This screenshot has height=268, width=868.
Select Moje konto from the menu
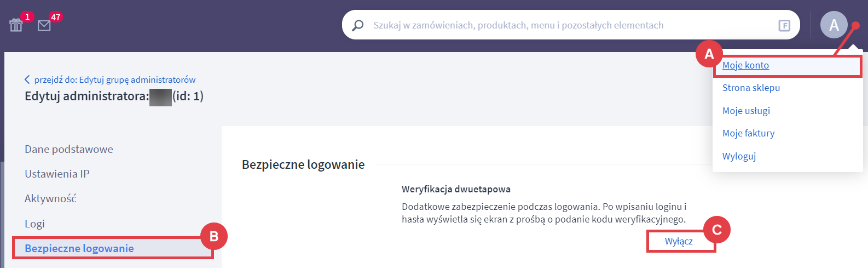coord(745,65)
